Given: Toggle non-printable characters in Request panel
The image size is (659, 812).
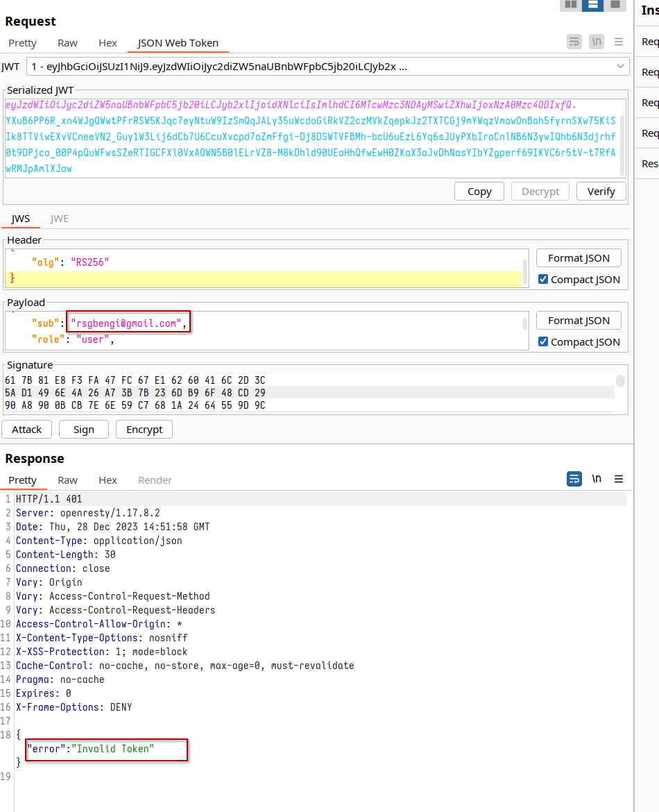Looking at the screenshot, I should [597, 42].
